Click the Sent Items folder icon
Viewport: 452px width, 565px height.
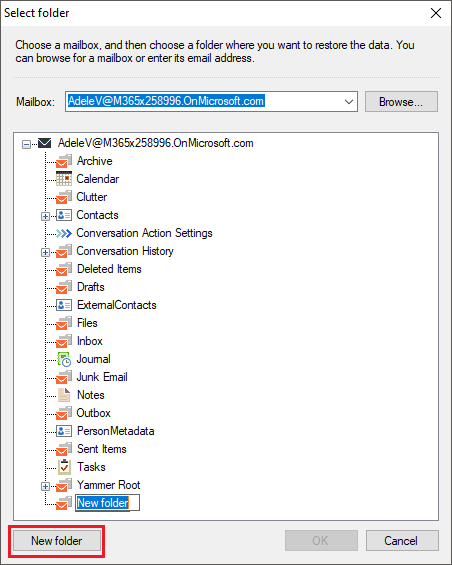[64, 449]
